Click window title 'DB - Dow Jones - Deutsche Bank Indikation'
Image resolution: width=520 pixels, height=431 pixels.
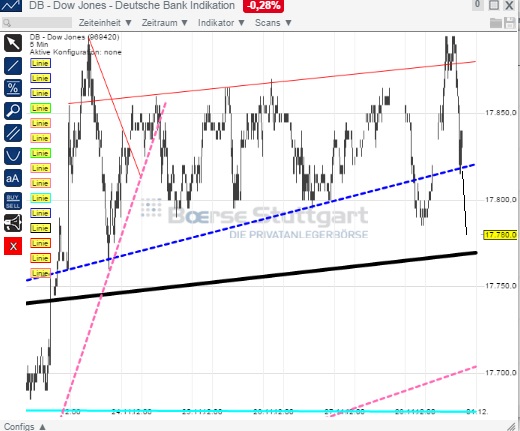pyautogui.click(x=132, y=5)
